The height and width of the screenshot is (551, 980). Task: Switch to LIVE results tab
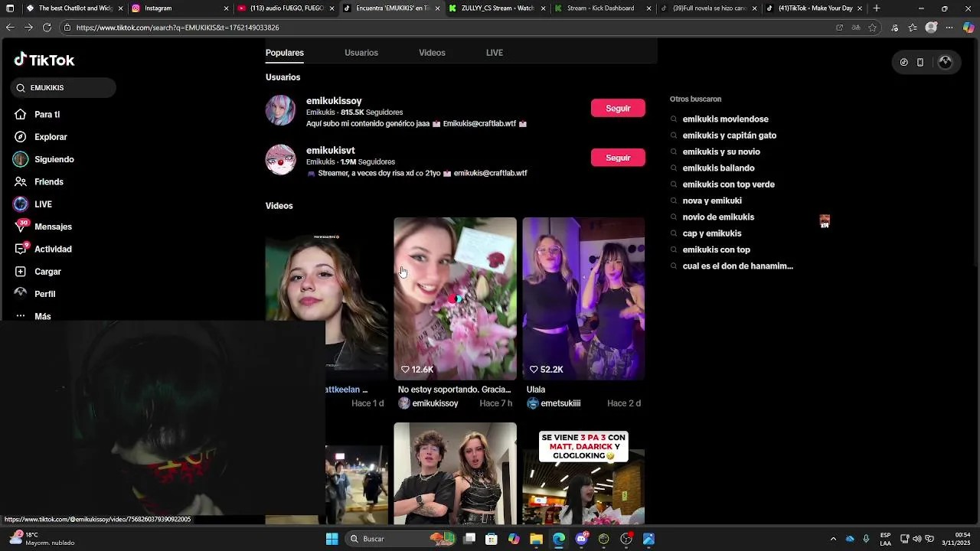(x=495, y=53)
